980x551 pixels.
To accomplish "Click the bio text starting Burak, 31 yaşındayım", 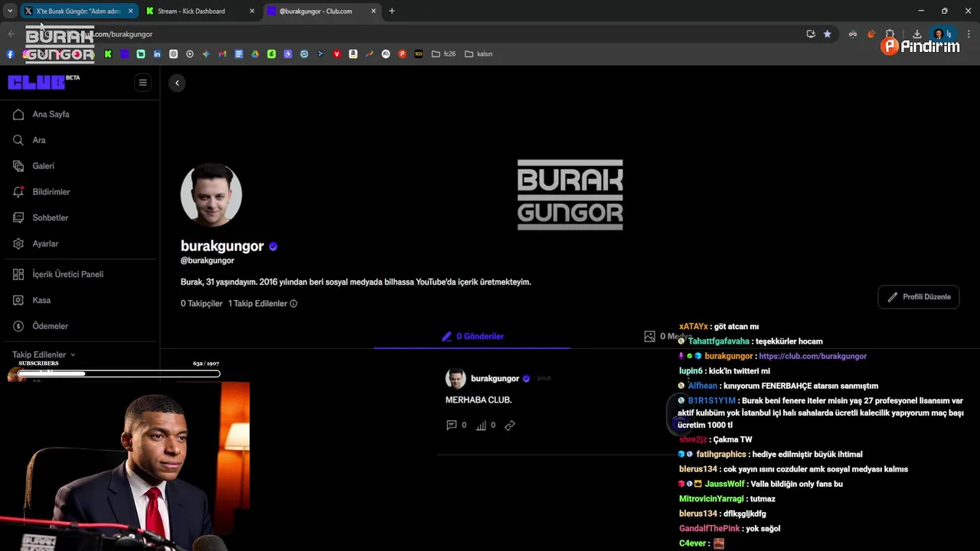I will [356, 282].
